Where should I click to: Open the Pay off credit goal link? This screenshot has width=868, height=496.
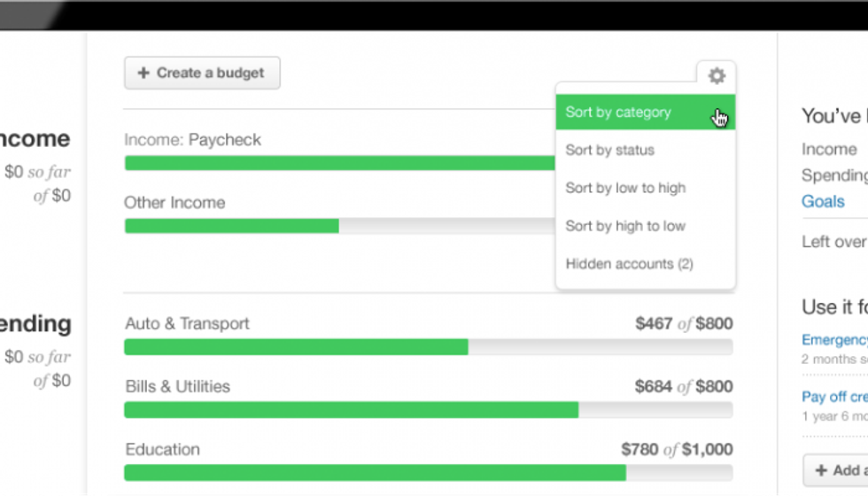click(x=834, y=397)
